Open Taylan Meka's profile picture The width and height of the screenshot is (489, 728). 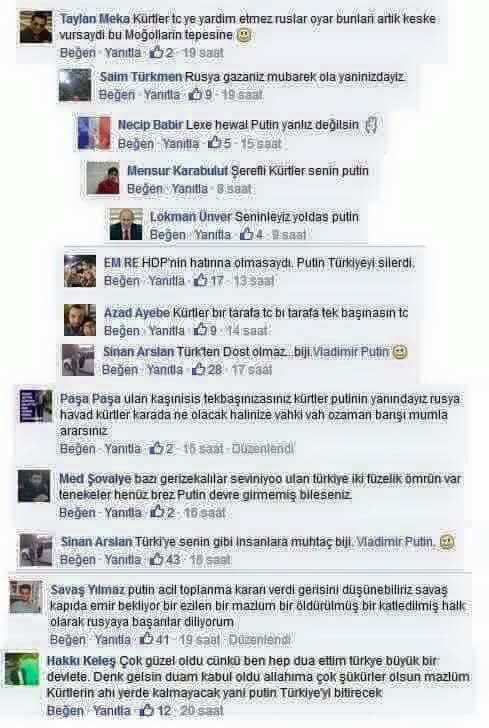coord(36,27)
